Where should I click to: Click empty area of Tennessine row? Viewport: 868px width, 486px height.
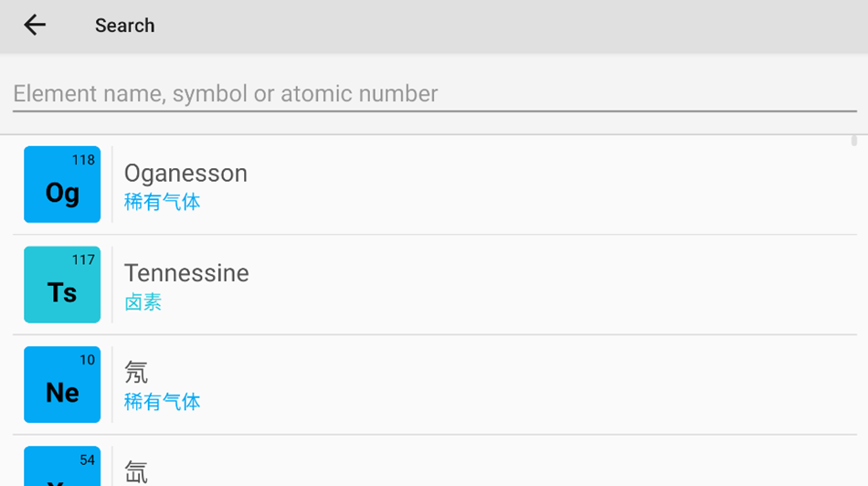pos(548,284)
